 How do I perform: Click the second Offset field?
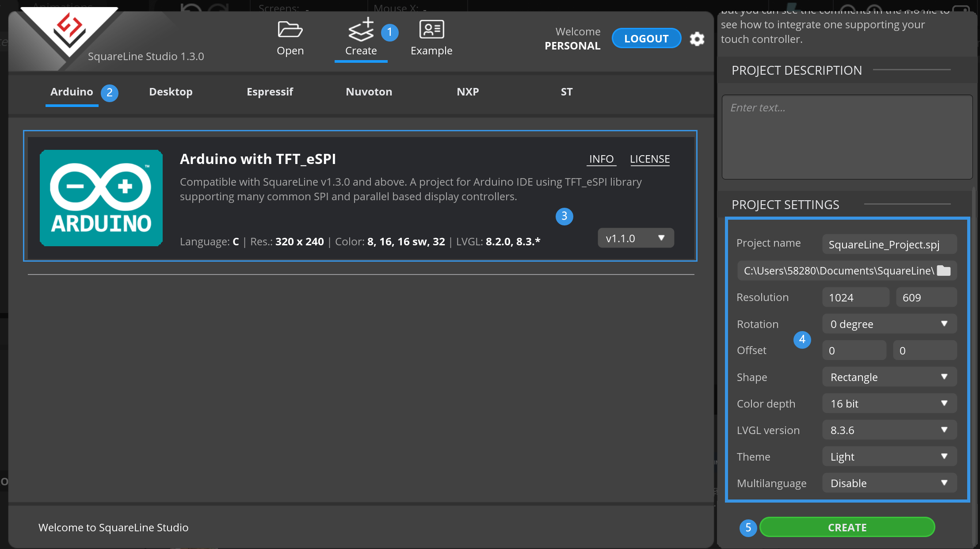(x=925, y=351)
